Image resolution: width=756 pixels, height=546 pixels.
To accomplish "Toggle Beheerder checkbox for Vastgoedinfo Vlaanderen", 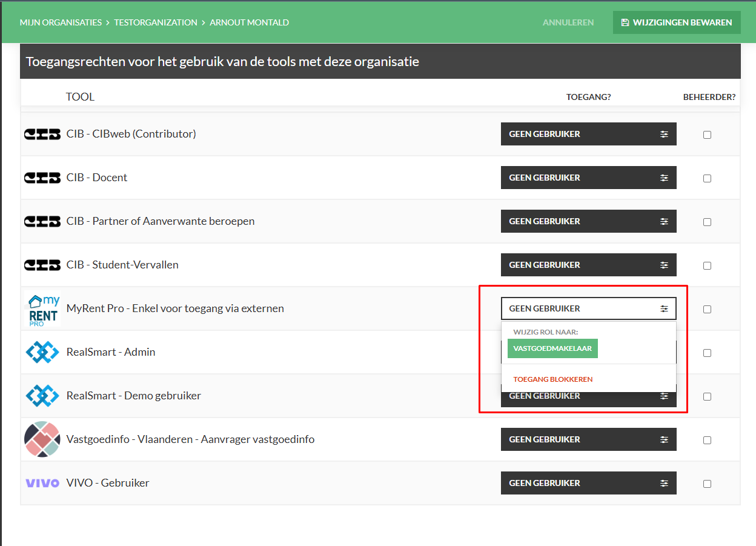I will [707, 440].
